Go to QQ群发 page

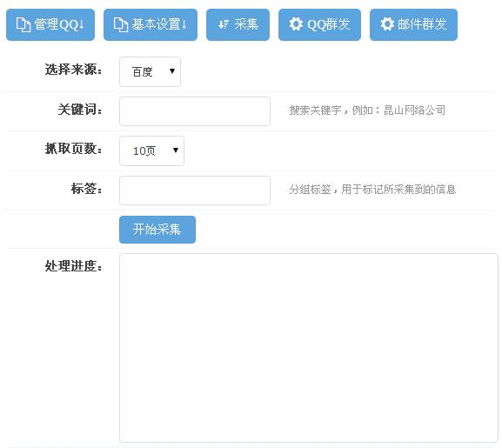coord(319,25)
